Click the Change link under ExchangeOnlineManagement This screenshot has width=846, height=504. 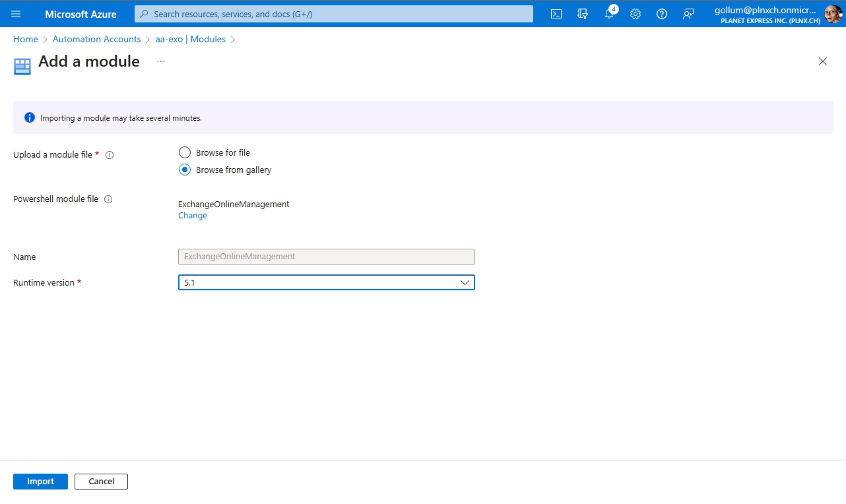coord(192,215)
